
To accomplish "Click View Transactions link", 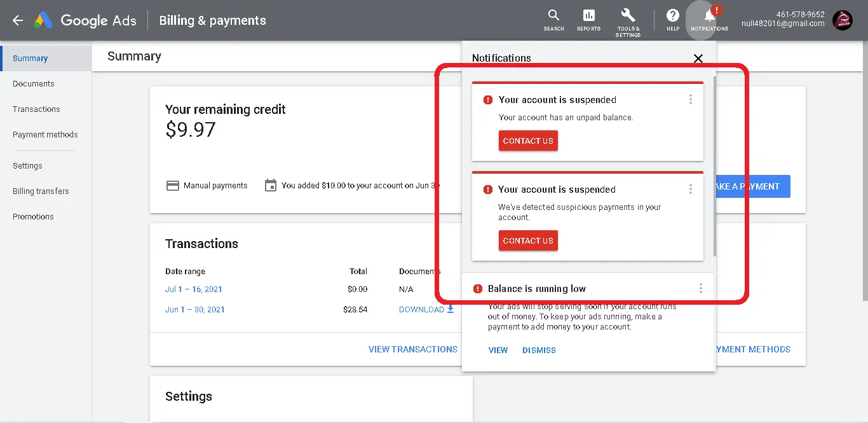I will (x=413, y=349).
